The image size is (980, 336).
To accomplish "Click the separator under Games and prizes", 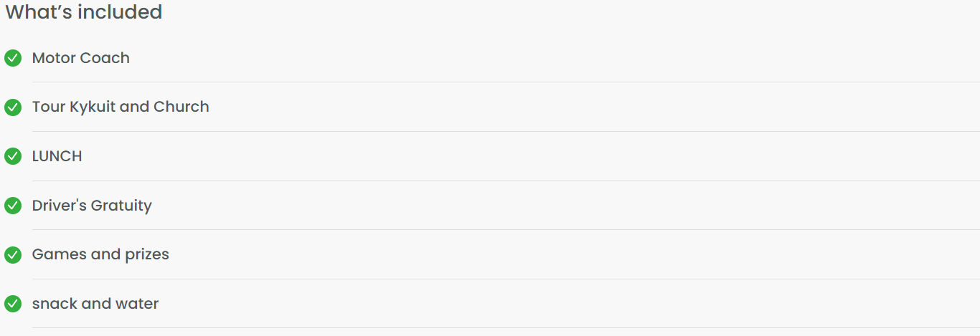I will click(x=506, y=279).
